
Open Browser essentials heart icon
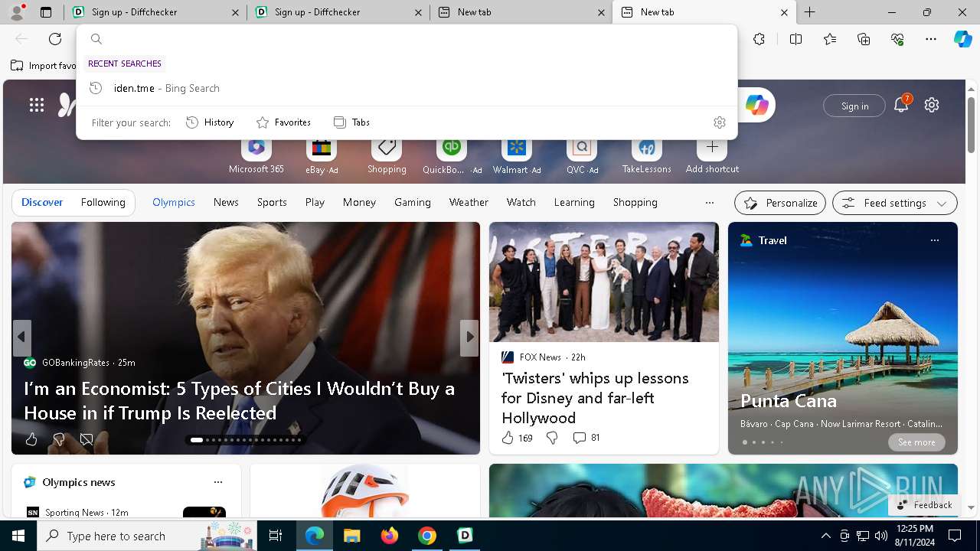[897, 39]
